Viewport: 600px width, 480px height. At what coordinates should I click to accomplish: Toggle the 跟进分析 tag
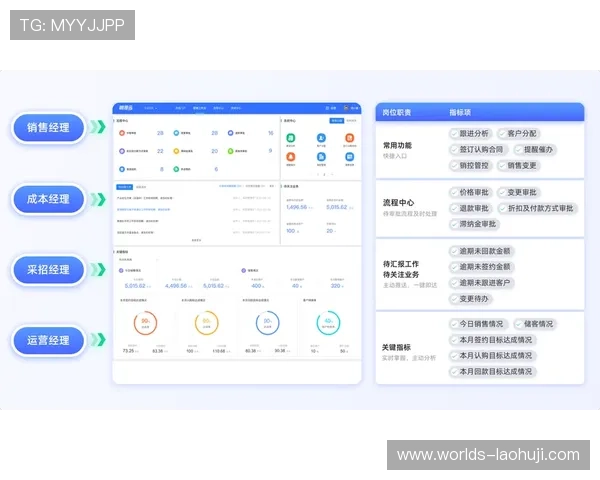pos(470,133)
